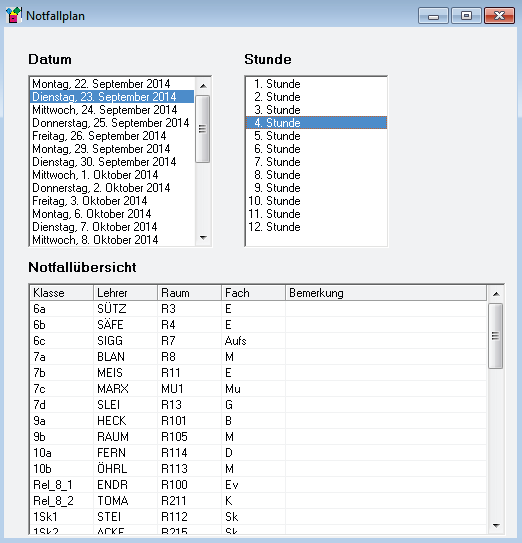
Task: Click up arrow of Datum list scrollbar
Action: click(x=203, y=85)
